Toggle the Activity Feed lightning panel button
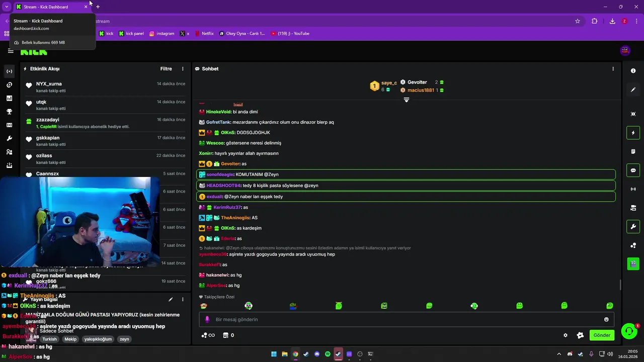This screenshot has height=362, width=644. click(x=633, y=133)
